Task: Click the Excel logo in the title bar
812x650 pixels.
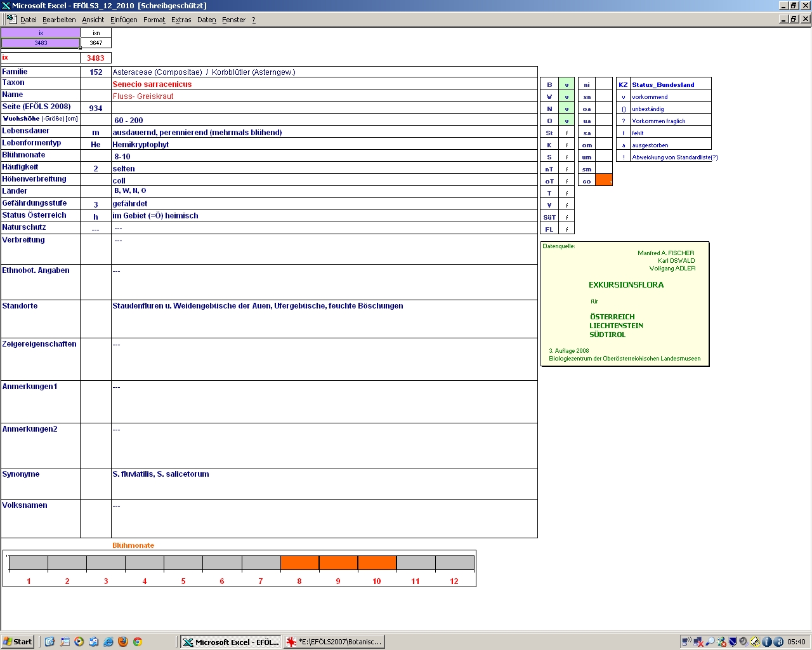Action: 6,6
